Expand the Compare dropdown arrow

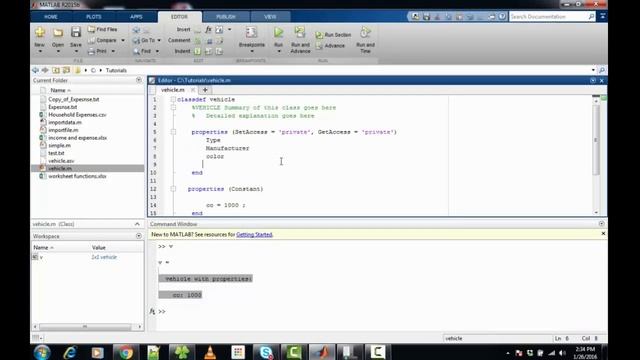pos(123,40)
